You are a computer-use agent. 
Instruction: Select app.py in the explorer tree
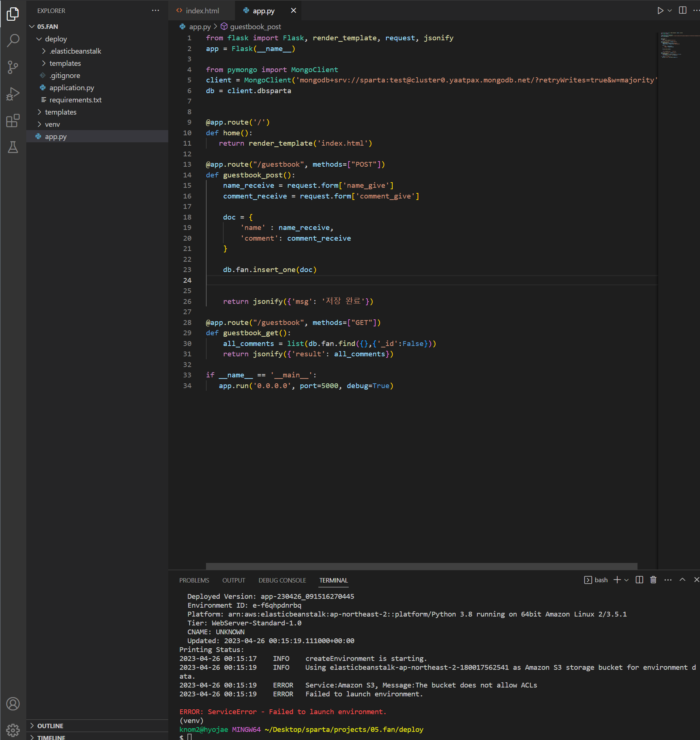pyautogui.click(x=97, y=136)
